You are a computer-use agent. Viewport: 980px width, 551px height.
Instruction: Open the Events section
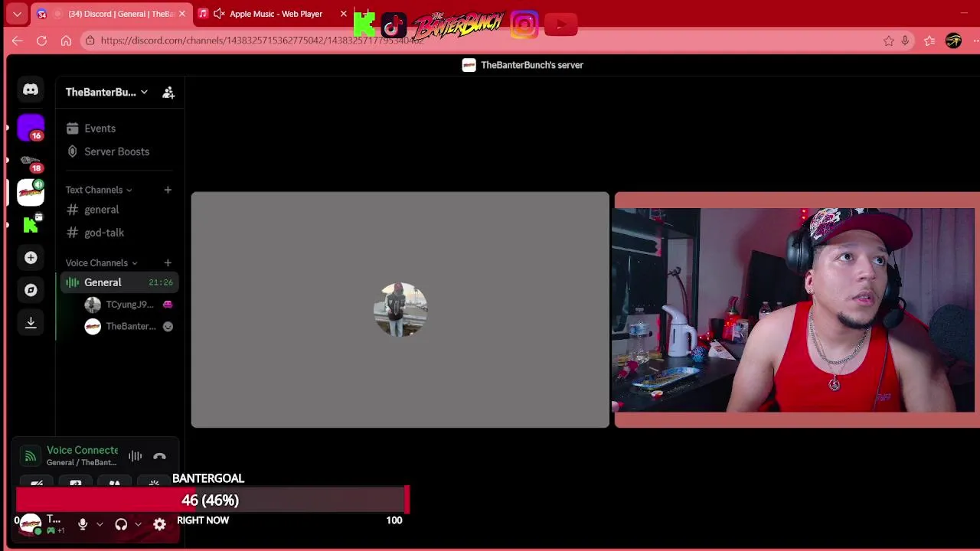coord(119,129)
